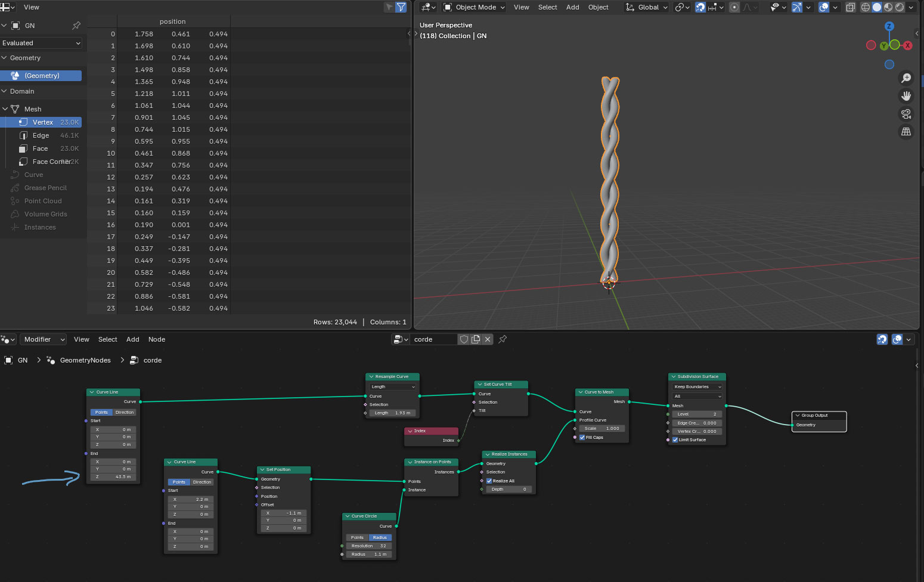Select the pan hand icon in viewport
This screenshot has height=582, width=924.
click(x=906, y=96)
